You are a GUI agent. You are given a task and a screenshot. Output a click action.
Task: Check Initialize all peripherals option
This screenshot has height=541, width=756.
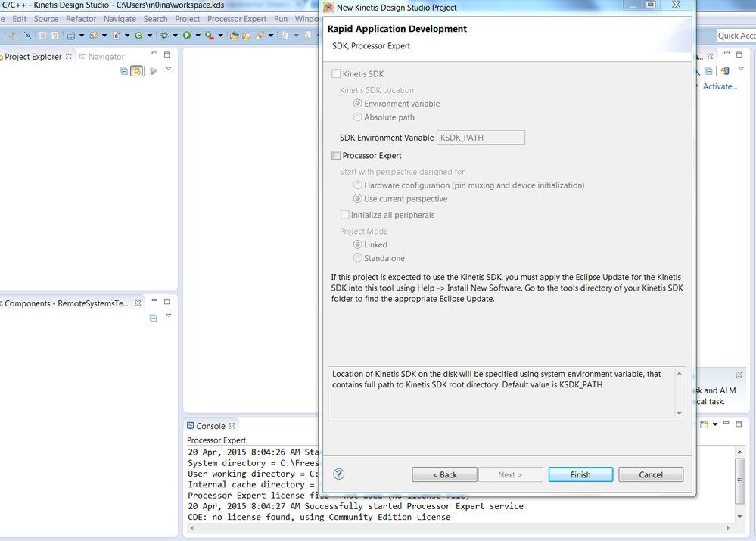click(x=345, y=215)
